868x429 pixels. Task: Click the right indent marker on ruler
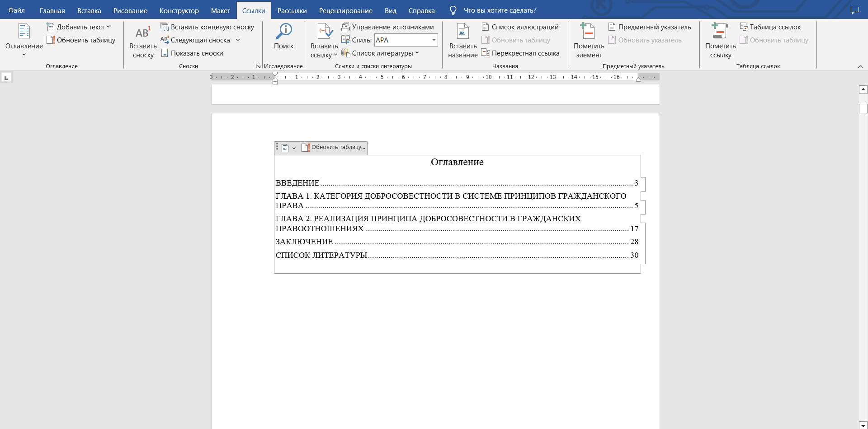[638, 79]
